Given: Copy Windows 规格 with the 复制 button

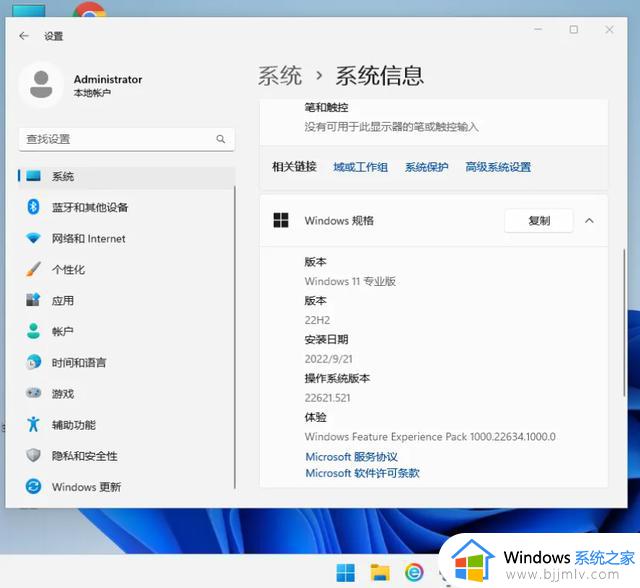Looking at the screenshot, I should click(539, 221).
